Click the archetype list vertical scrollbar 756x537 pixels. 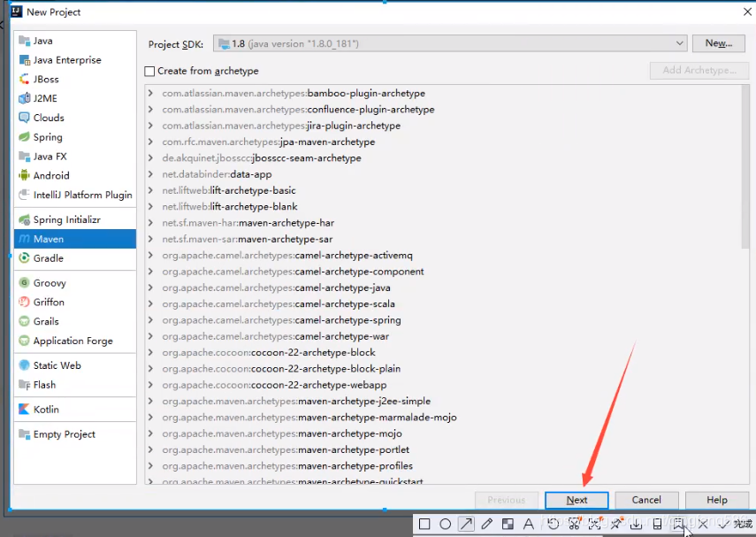tap(745, 166)
